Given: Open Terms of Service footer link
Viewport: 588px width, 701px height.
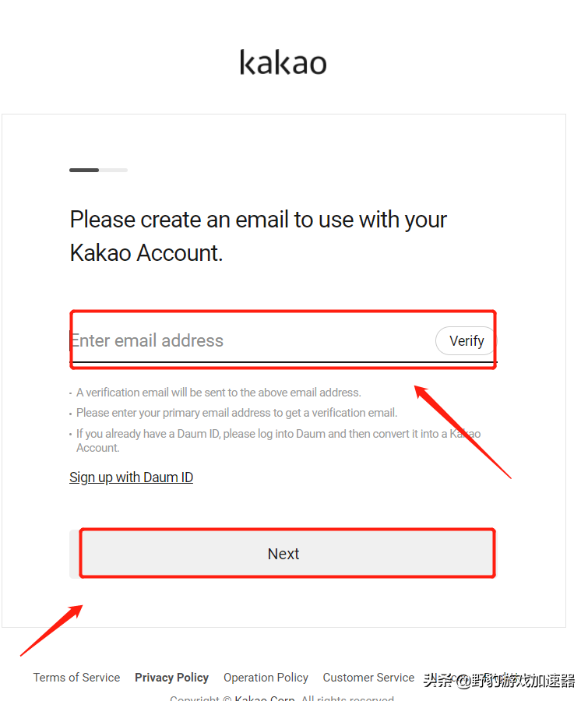Looking at the screenshot, I should (76, 678).
